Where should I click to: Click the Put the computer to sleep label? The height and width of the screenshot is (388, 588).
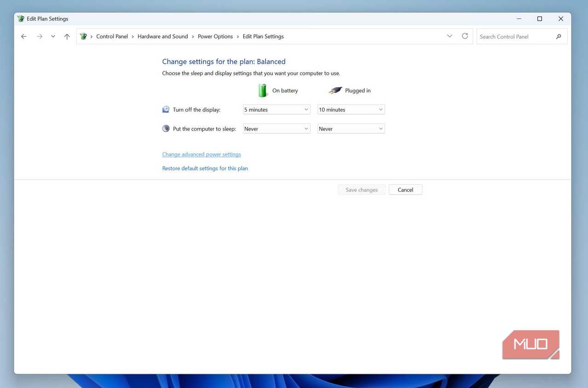coord(204,129)
